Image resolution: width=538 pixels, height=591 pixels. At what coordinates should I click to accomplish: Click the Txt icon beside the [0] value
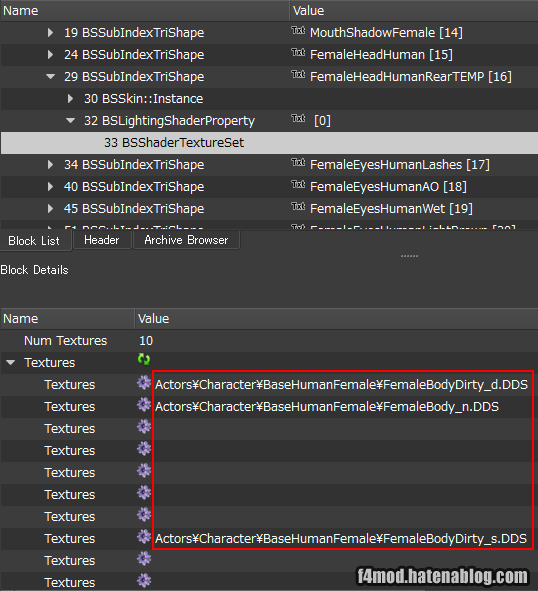(298, 119)
